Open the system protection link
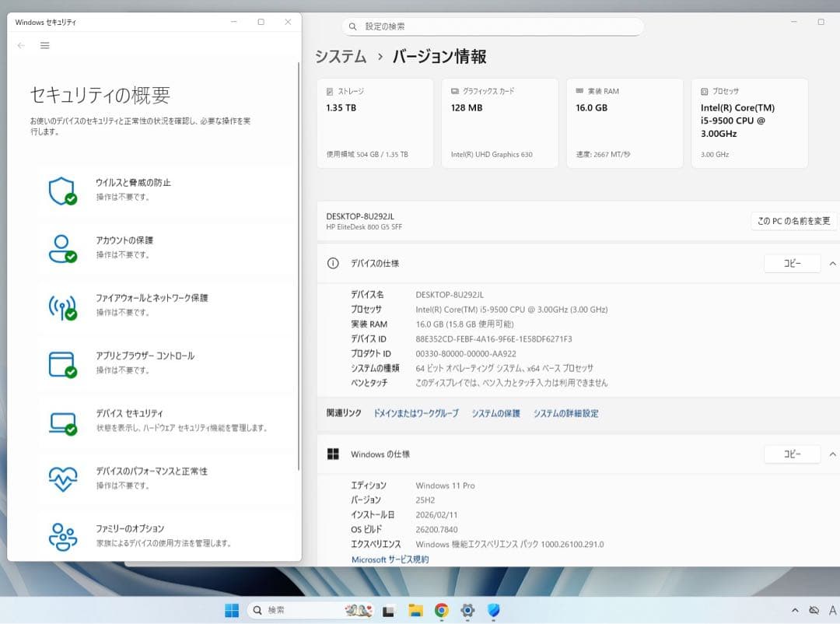This screenshot has height=624, width=840. tap(495, 413)
